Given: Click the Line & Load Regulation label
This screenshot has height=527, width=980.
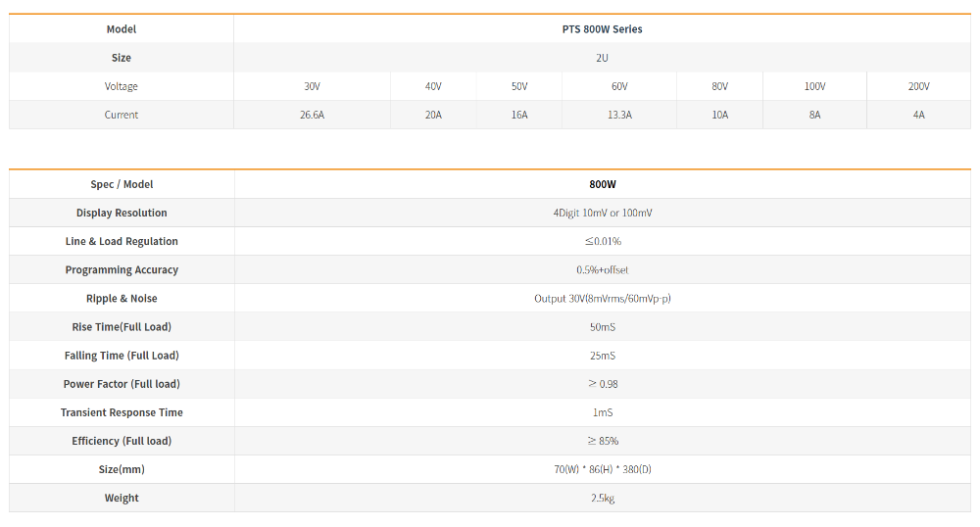Looking at the screenshot, I should (122, 241).
